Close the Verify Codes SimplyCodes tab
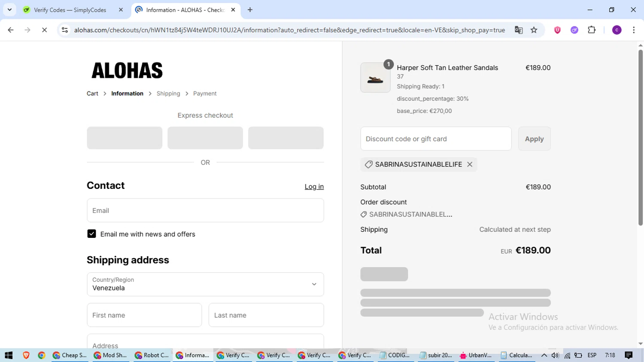The height and width of the screenshot is (362, 644). pos(121,10)
